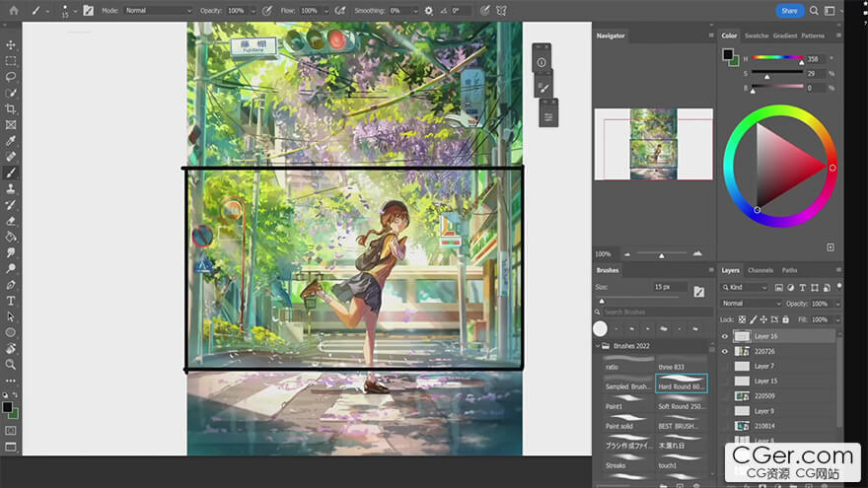Select the Dodge tool
Screen dimensions: 868x488
click(x=11, y=269)
